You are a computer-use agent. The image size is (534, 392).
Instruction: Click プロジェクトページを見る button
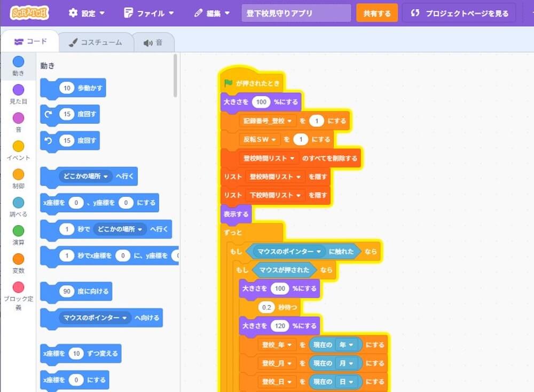459,13
